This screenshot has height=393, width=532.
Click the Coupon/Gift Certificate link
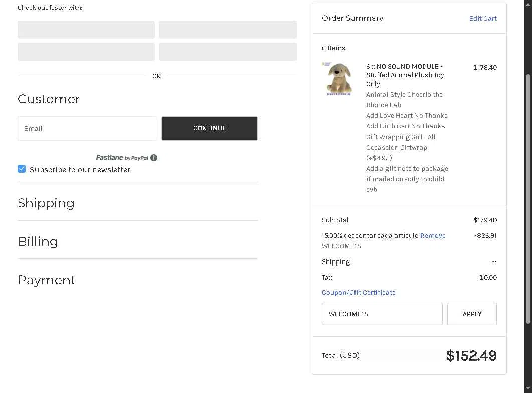click(359, 293)
